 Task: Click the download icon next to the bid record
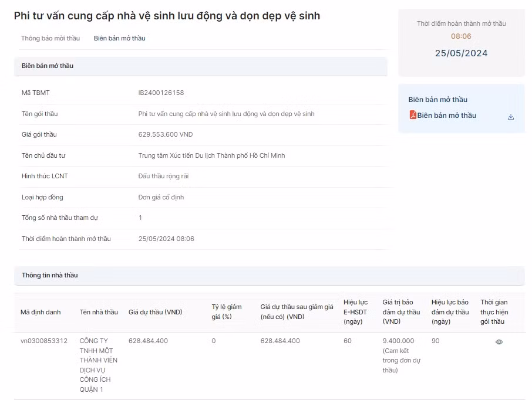[510, 116]
